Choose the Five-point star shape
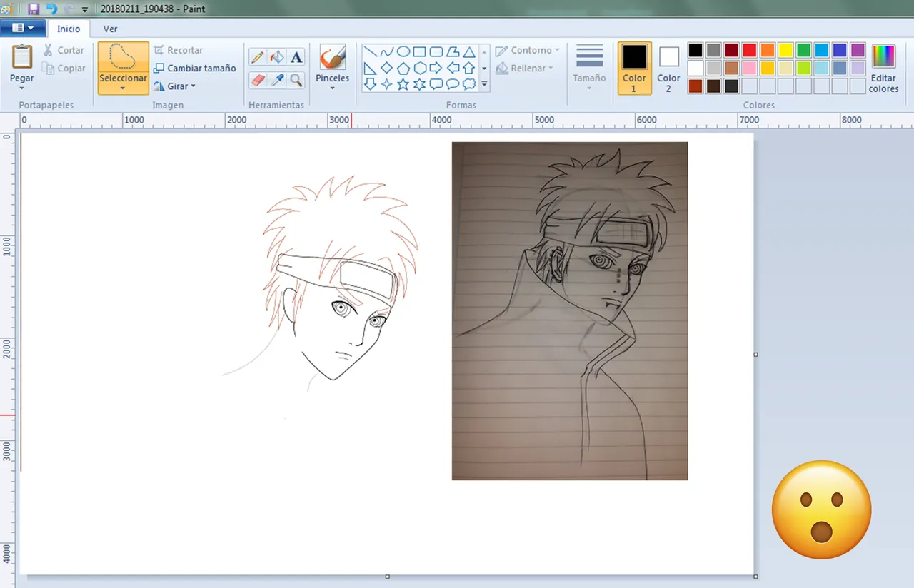This screenshot has height=588, width=914. [x=403, y=84]
